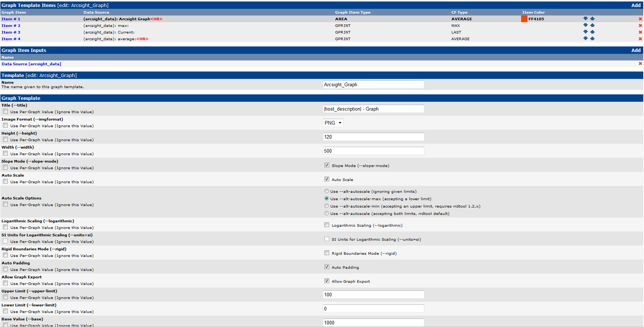Check Use Per-Graph Value for Auto Padding
The image size is (644, 327).
[x=5, y=269]
